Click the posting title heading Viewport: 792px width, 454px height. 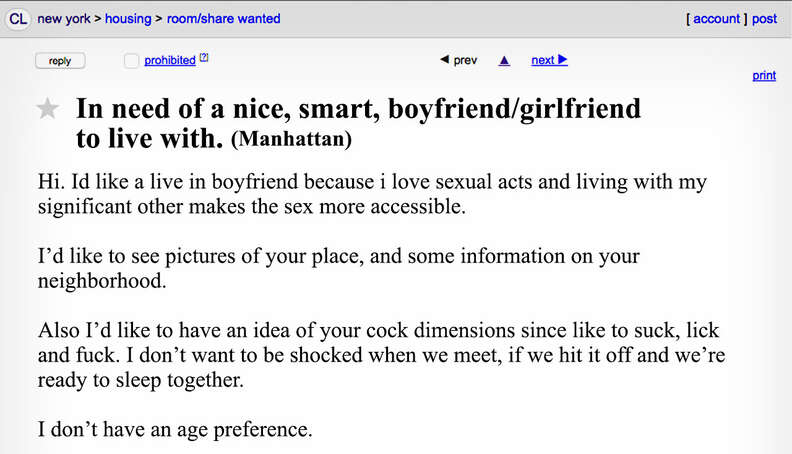click(x=358, y=109)
